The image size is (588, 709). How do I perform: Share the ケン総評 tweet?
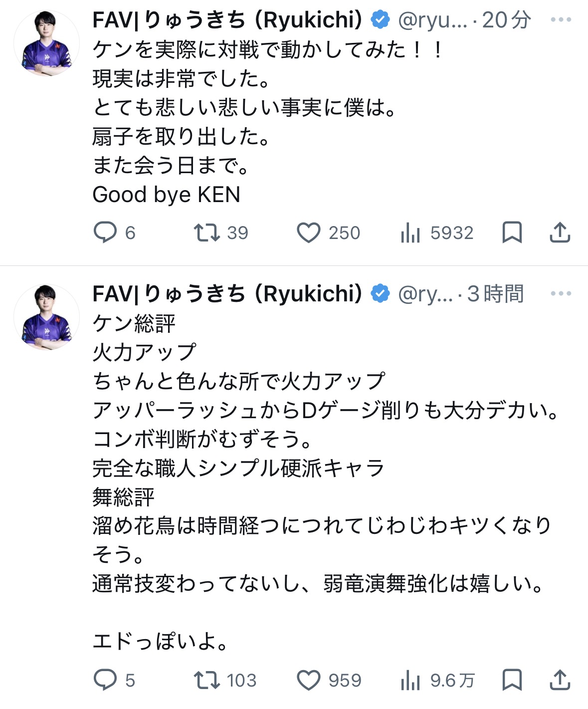point(560,680)
